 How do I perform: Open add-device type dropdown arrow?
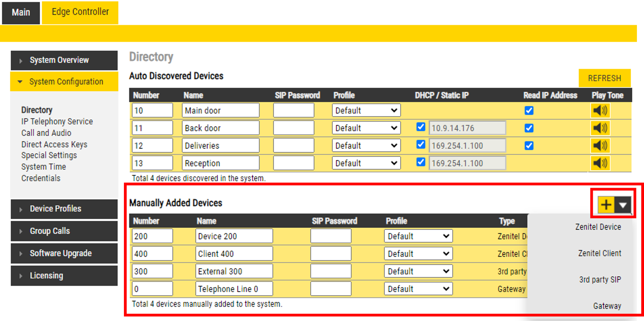[623, 205]
